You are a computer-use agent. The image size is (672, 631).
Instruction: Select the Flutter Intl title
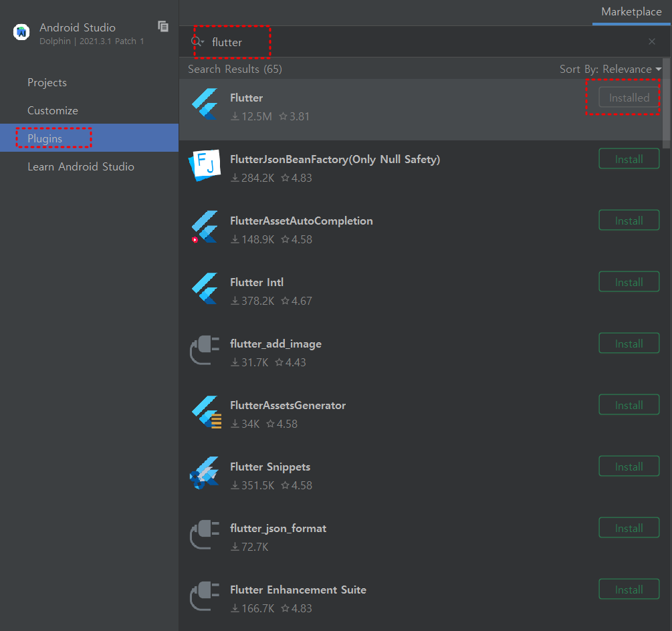[257, 282]
